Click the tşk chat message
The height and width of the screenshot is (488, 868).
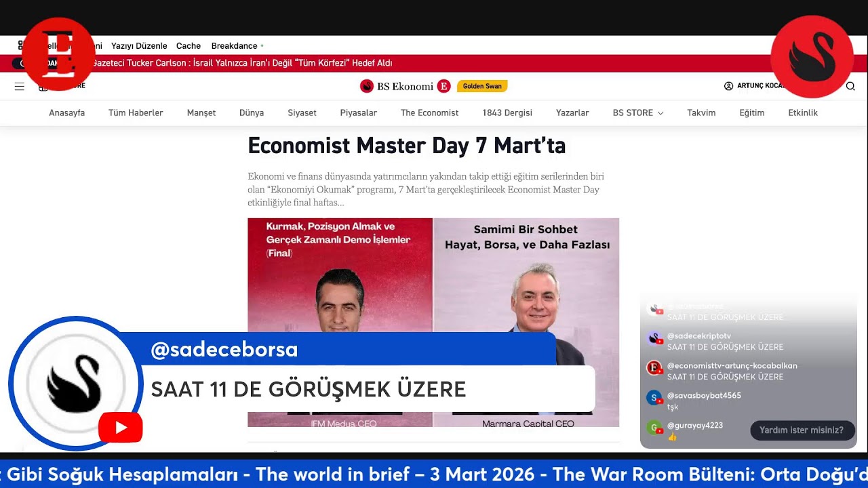(x=673, y=407)
